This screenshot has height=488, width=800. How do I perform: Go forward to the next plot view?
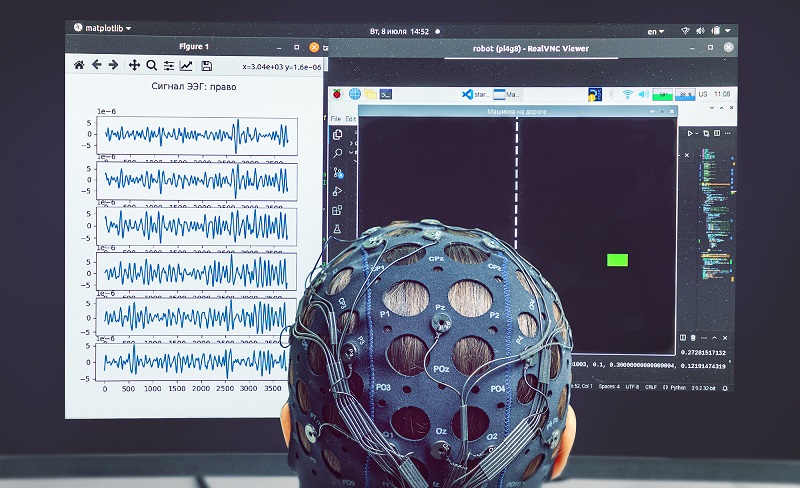[114, 65]
